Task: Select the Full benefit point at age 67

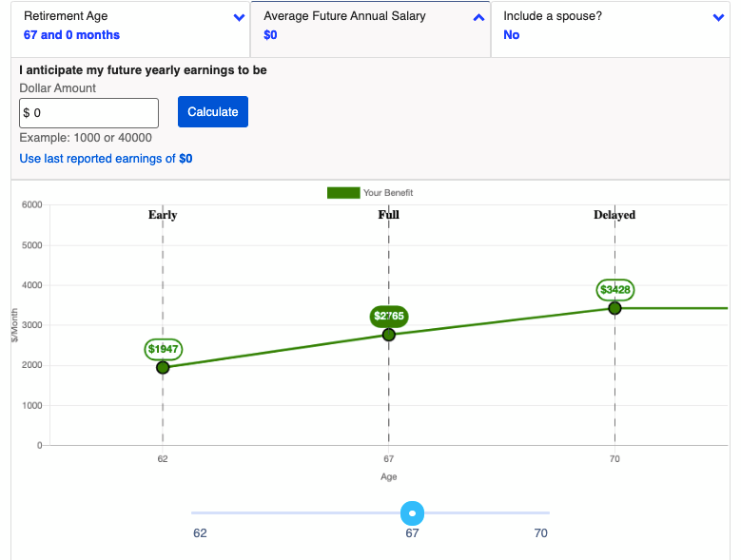Action: [x=389, y=335]
